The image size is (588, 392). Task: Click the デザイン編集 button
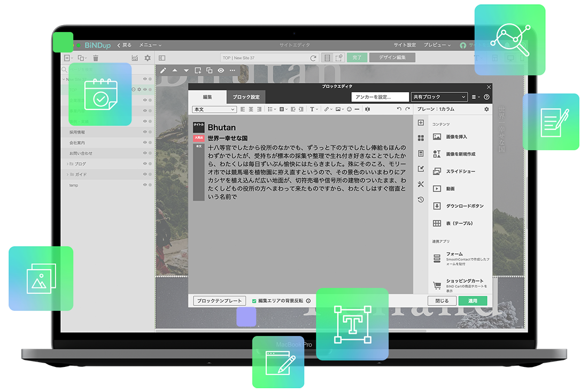[x=392, y=57]
